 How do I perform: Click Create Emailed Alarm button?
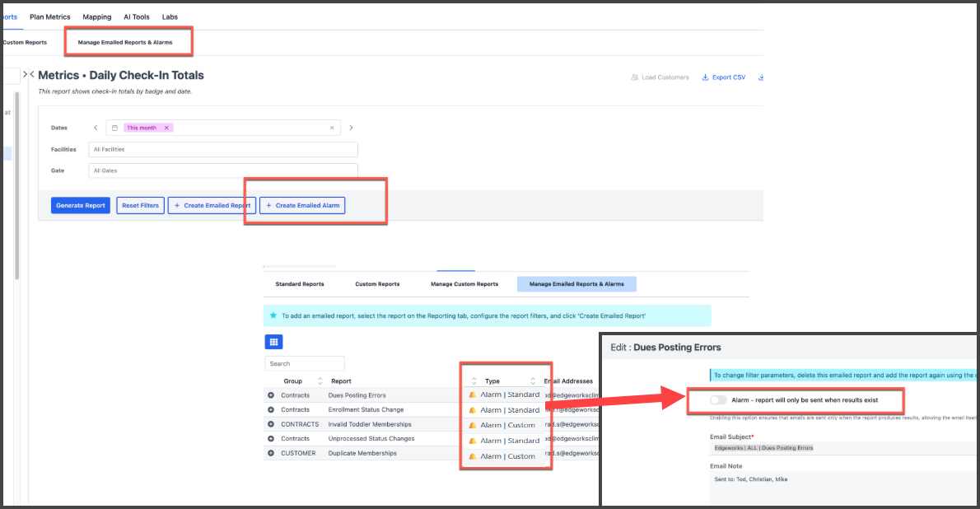coord(302,205)
